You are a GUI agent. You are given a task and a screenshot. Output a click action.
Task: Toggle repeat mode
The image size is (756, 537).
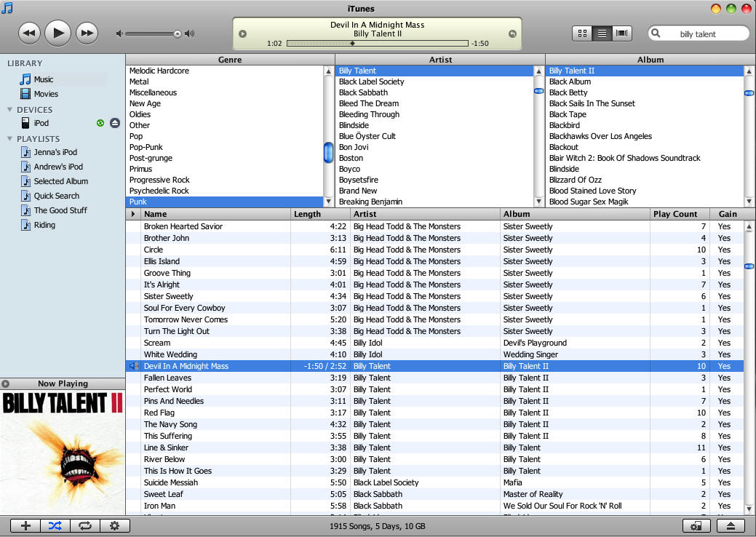[85, 526]
